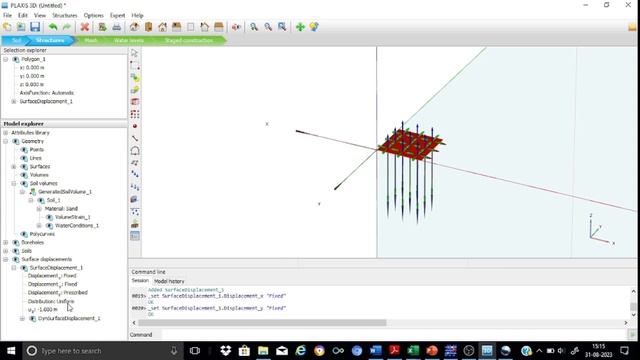Select the arrow selection tool
This screenshot has width=640, height=360.
135,53
